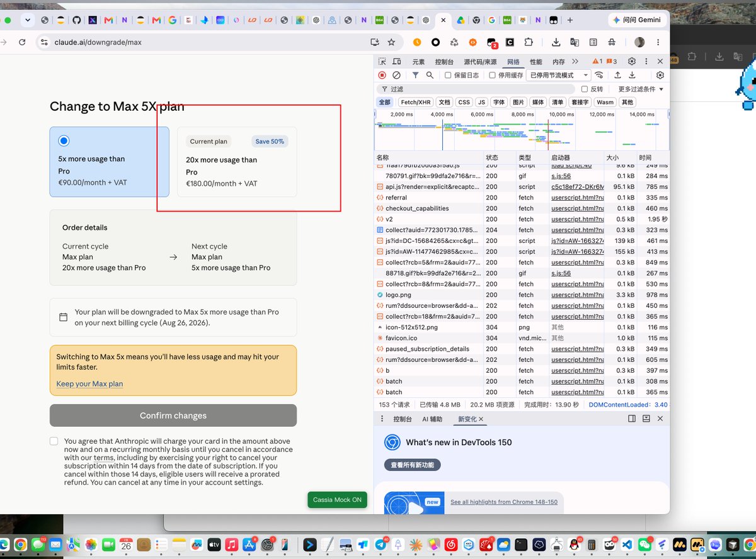Tick the 反转 invert filter checkbox
756x559 pixels.
click(585, 89)
